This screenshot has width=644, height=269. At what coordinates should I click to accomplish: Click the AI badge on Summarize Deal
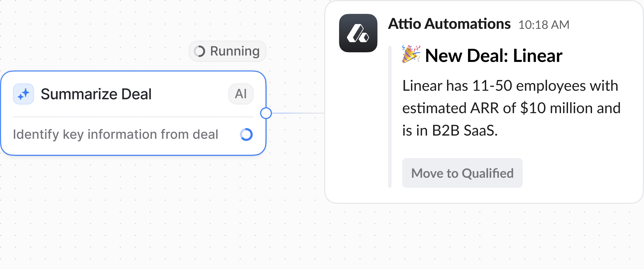point(241,94)
